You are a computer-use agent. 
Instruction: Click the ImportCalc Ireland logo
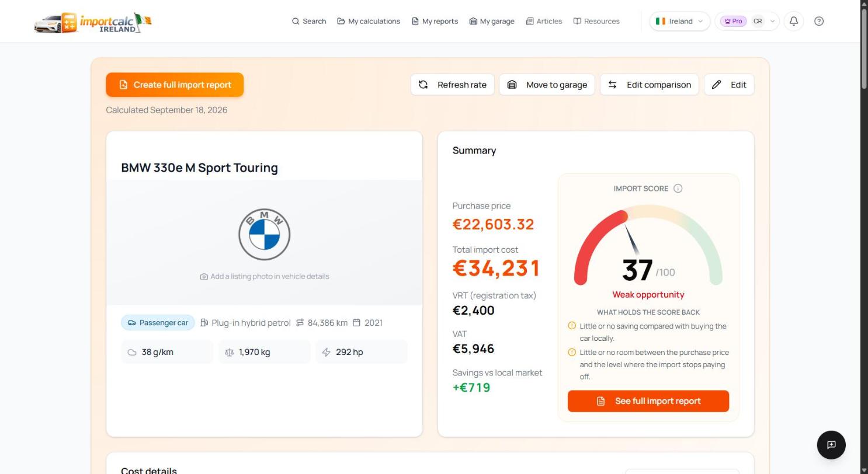point(93,22)
